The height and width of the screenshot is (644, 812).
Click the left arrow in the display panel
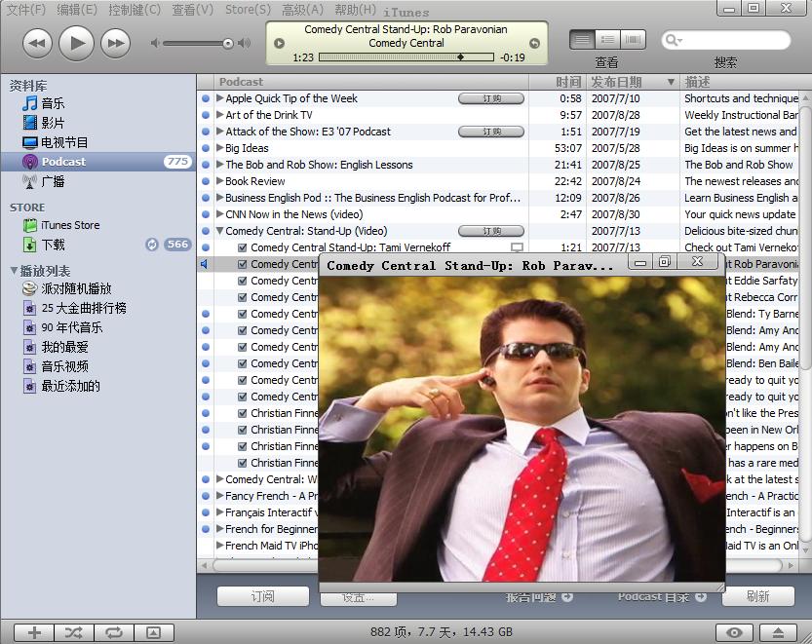pyautogui.click(x=279, y=43)
